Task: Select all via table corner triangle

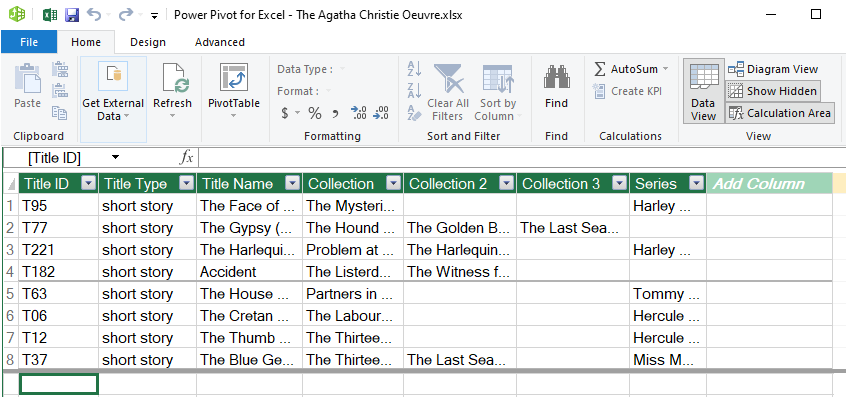Action: (x=10, y=184)
